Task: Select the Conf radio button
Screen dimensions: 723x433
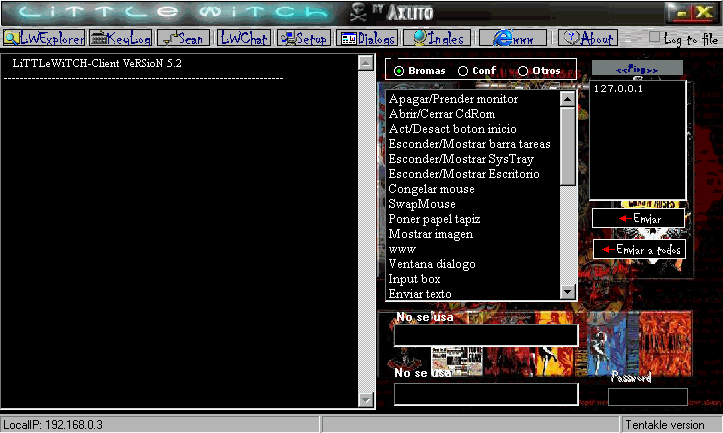Action: 462,71
